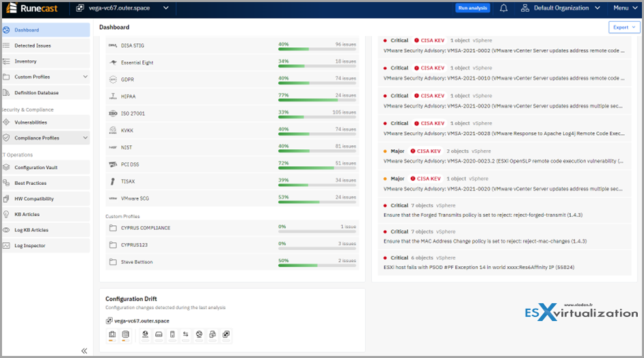
Task: Click Run analysis button
Action: (x=472, y=8)
